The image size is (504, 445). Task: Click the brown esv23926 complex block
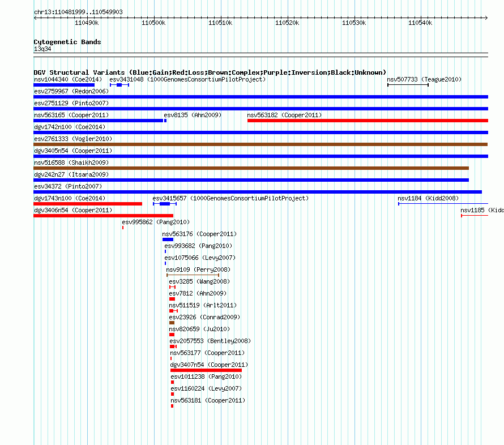172,323
